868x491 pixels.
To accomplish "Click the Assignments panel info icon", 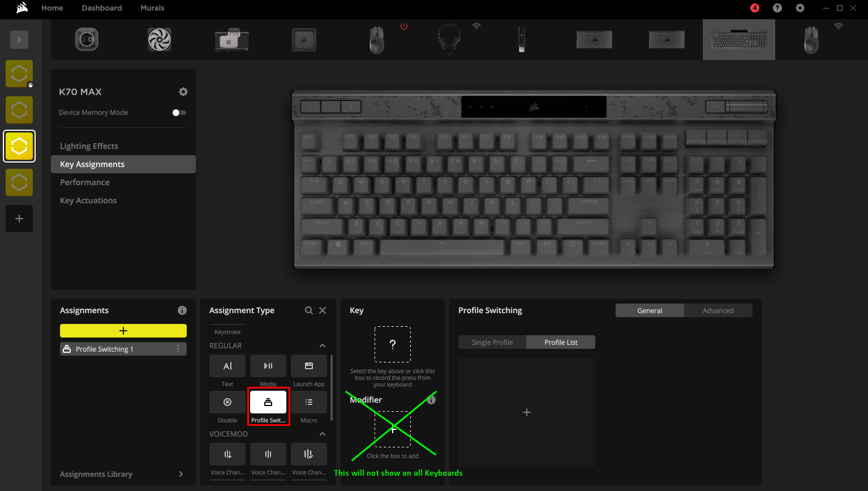I will pos(182,310).
